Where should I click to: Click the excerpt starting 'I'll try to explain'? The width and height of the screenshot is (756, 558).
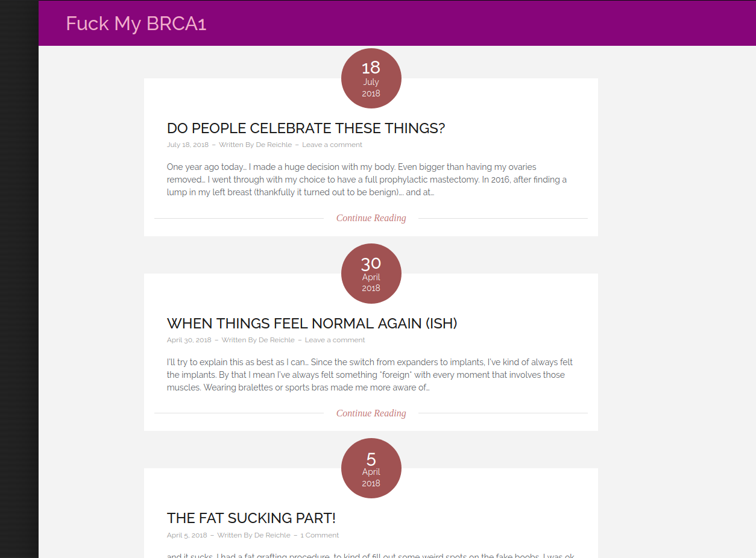point(370,375)
